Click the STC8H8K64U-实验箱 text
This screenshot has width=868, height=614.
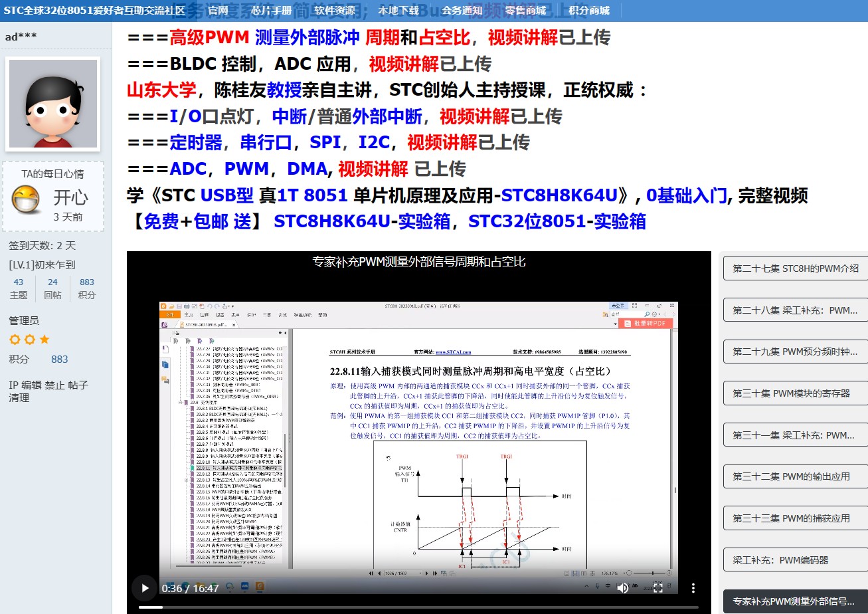coord(363,221)
